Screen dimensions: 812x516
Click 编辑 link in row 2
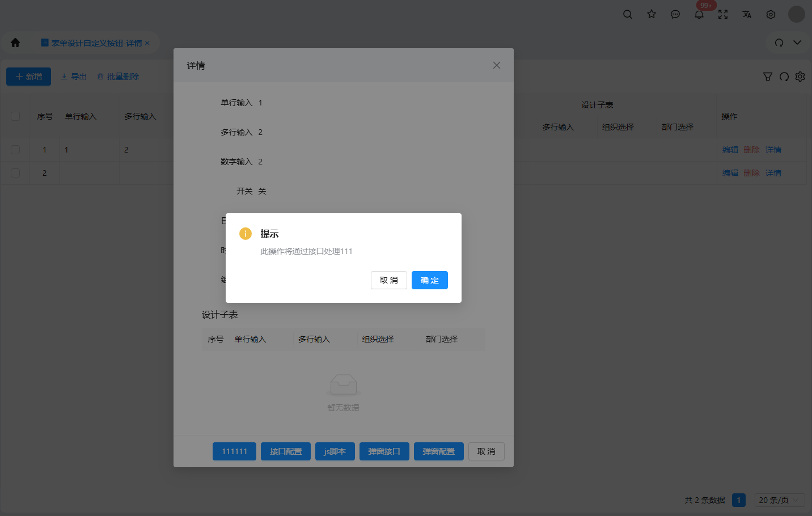(730, 173)
